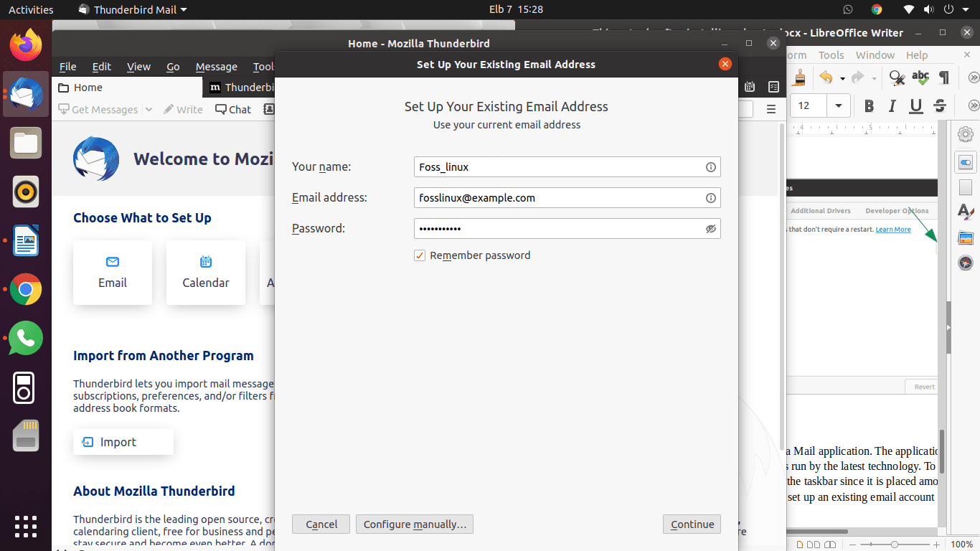
Task: Toggle Bold formatting in Writer
Action: [x=869, y=106]
